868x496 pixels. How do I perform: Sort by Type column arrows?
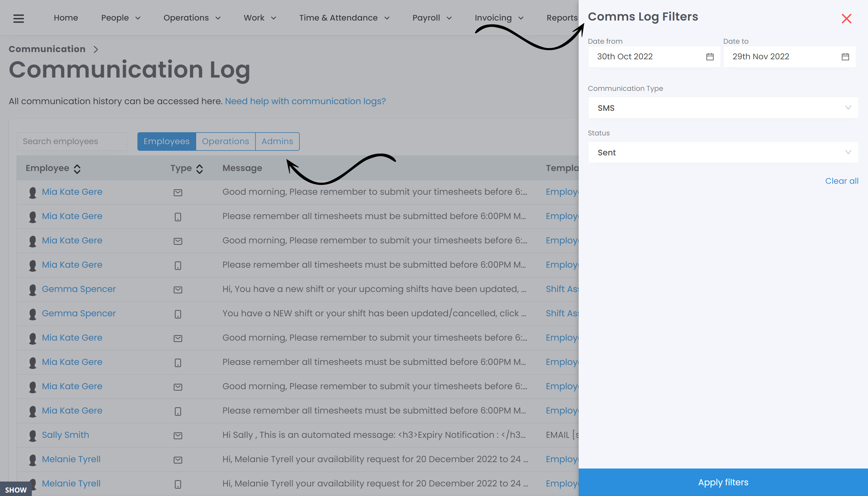coord(200,169)
